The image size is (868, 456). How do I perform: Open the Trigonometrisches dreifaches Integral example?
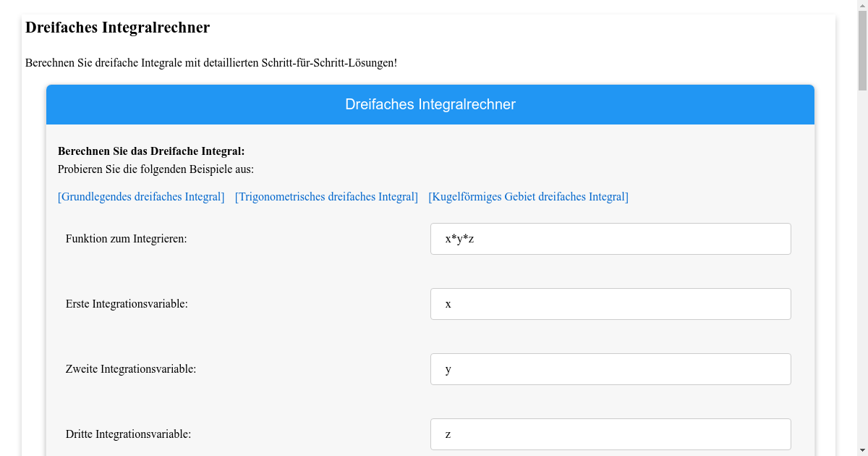[325, 196]
